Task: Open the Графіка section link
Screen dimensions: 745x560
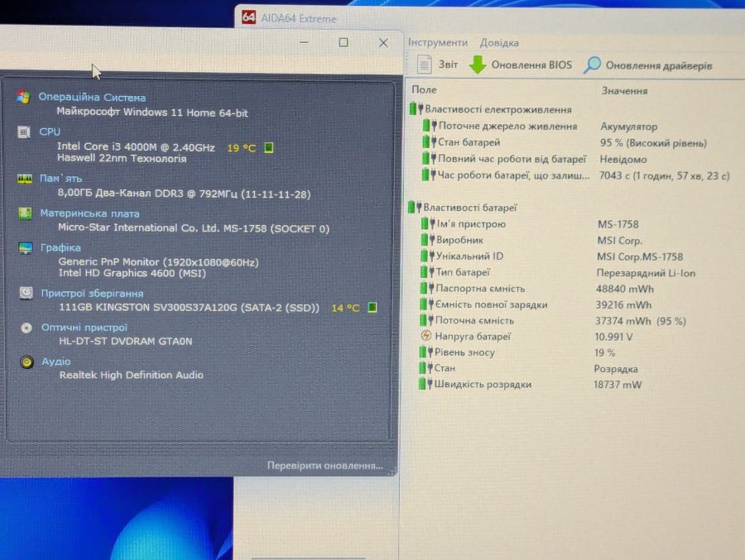Action: tap(60, 247)
